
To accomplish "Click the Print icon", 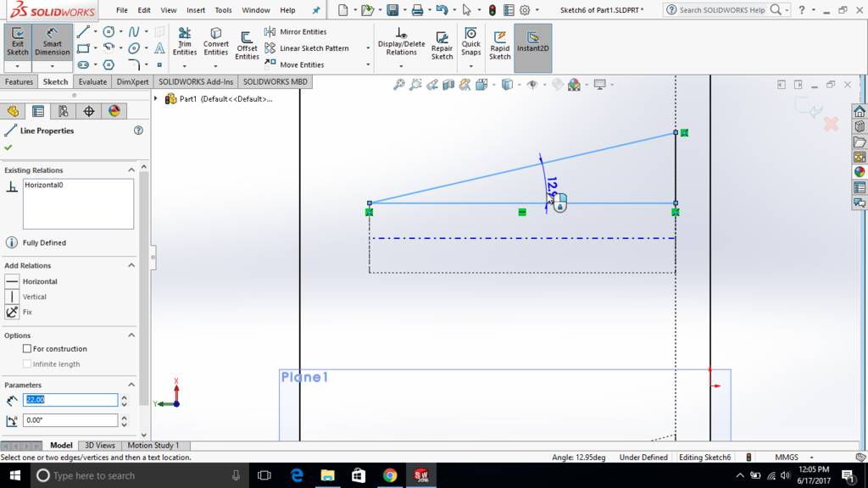I will pyautogui.click(x=417, y=10).
